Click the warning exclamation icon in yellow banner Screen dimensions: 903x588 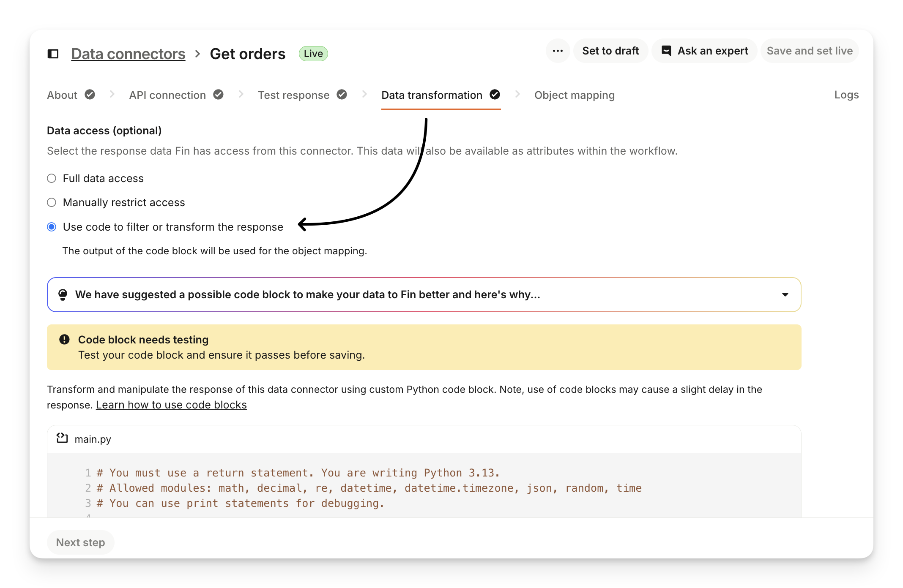coord(64,339)
